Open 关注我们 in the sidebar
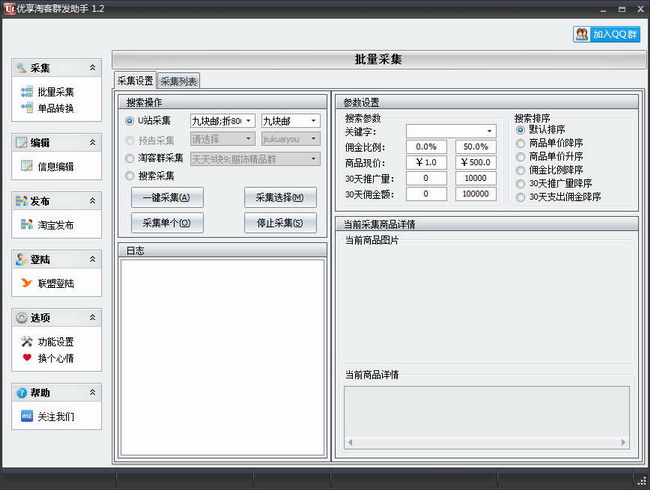 56,416
